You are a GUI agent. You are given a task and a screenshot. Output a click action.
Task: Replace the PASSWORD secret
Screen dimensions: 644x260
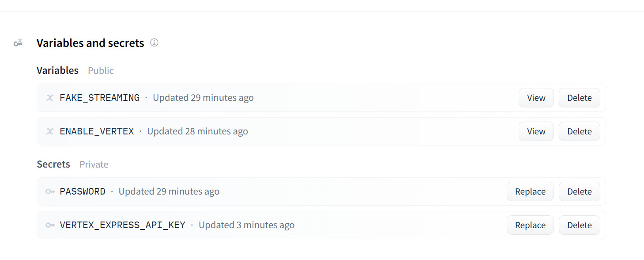pos(530,191)
